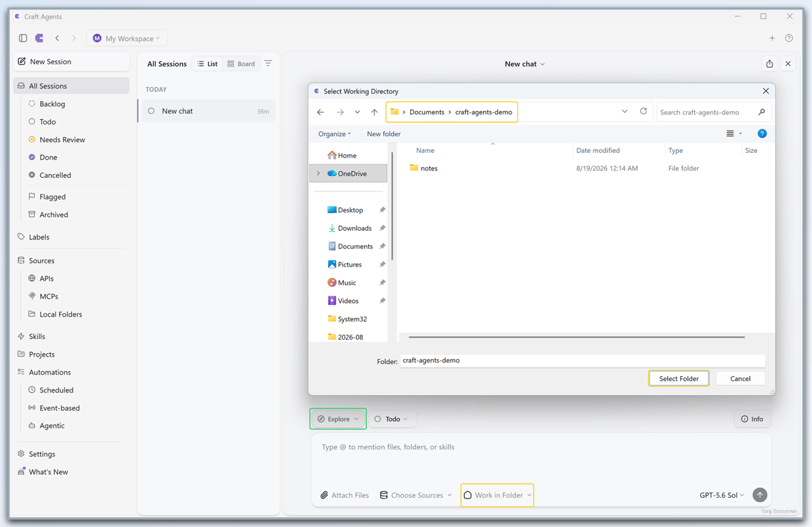The width and height of the screenshot is (812, 527).
Task: Switch to Board view tab
Action: pos(241,64)
